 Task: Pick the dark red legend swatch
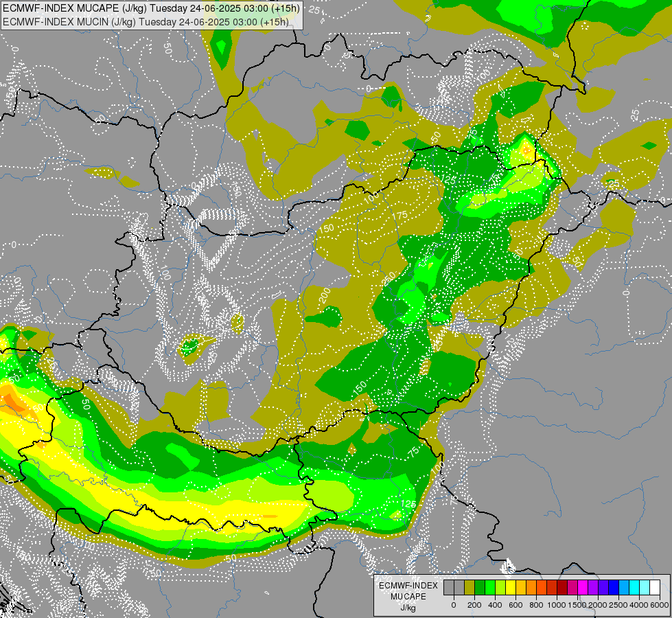tap(562, 587)
